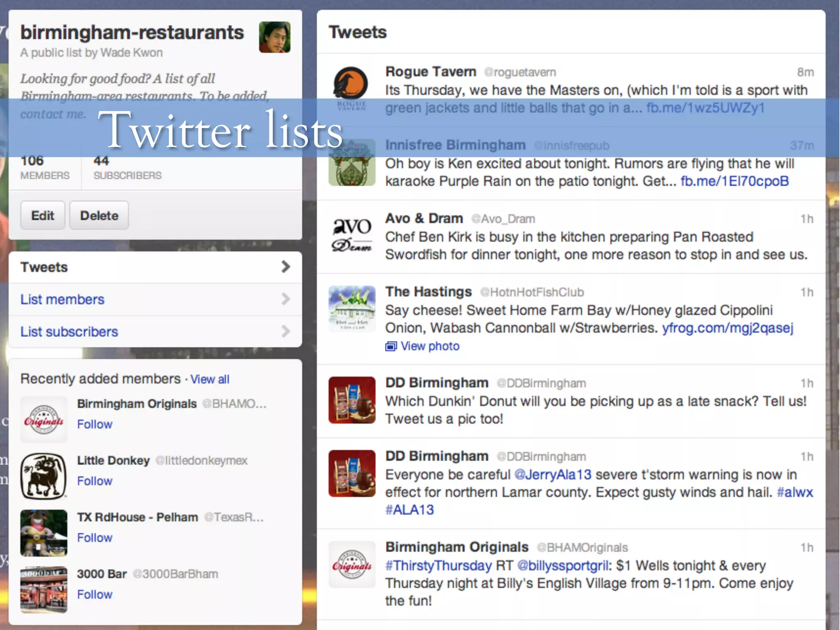The height and width of the screenshot is (630, 840).
Task: Select the Tweets menu item in sidebar
Action: click(155, 267)
